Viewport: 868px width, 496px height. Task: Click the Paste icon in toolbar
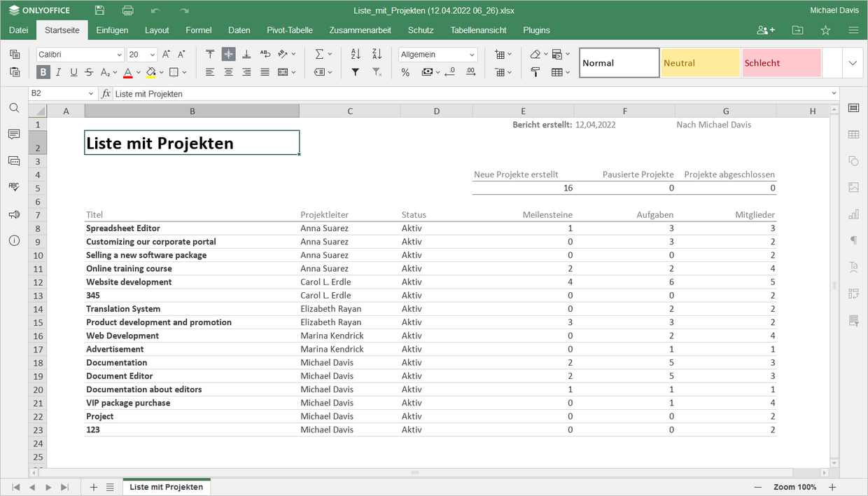click(15, 71)
